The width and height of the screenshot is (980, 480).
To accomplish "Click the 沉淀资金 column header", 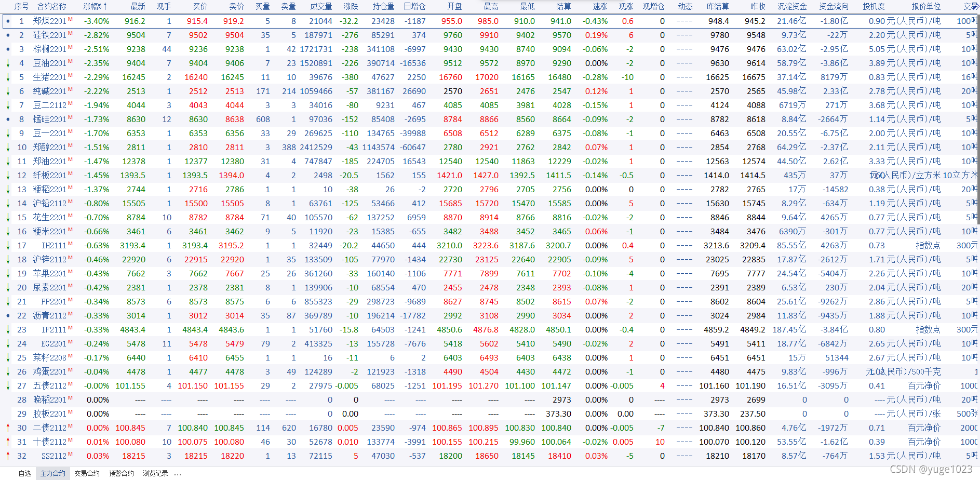I will [792, 7].
